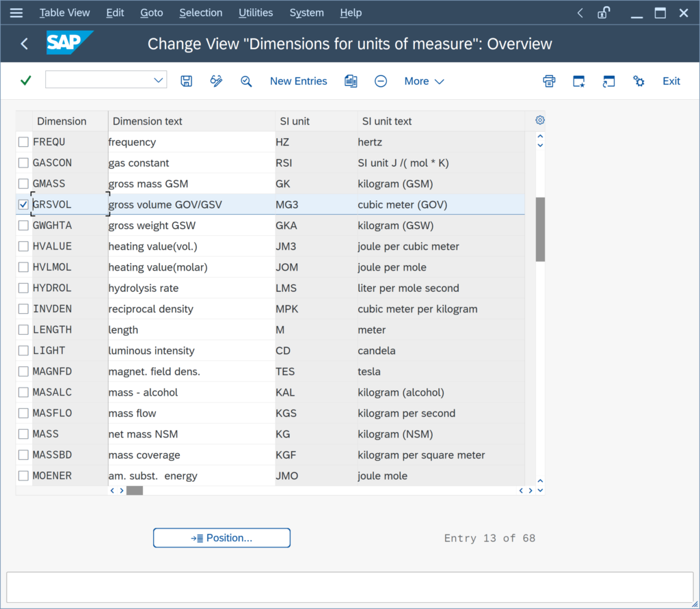Open the Utilities menu
This screenshot has width=700, height=609.
[x=256, y=12]
